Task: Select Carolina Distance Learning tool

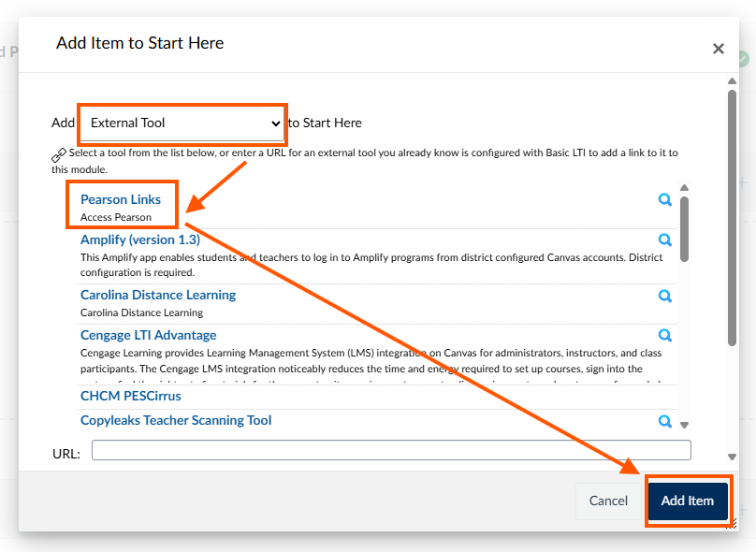Action: click(158, 295)
